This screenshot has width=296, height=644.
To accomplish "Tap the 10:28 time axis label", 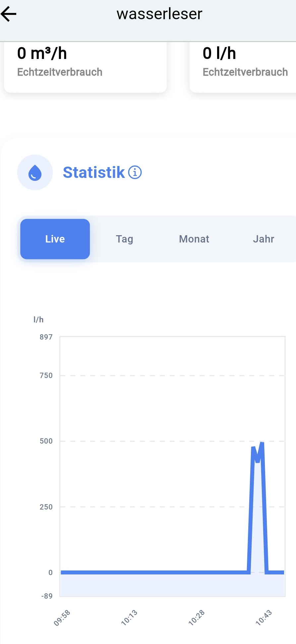I will [197, 617].
